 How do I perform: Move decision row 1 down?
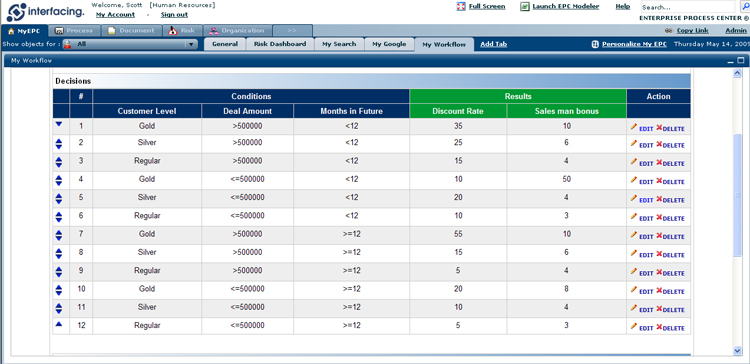pyautogui.click(x=59, y=124)
